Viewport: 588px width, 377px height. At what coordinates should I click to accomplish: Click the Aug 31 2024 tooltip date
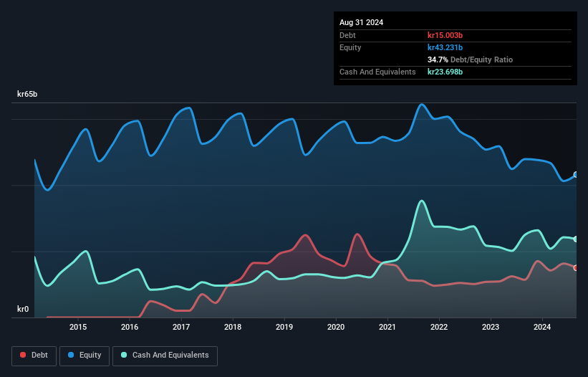tap(362, 22)
